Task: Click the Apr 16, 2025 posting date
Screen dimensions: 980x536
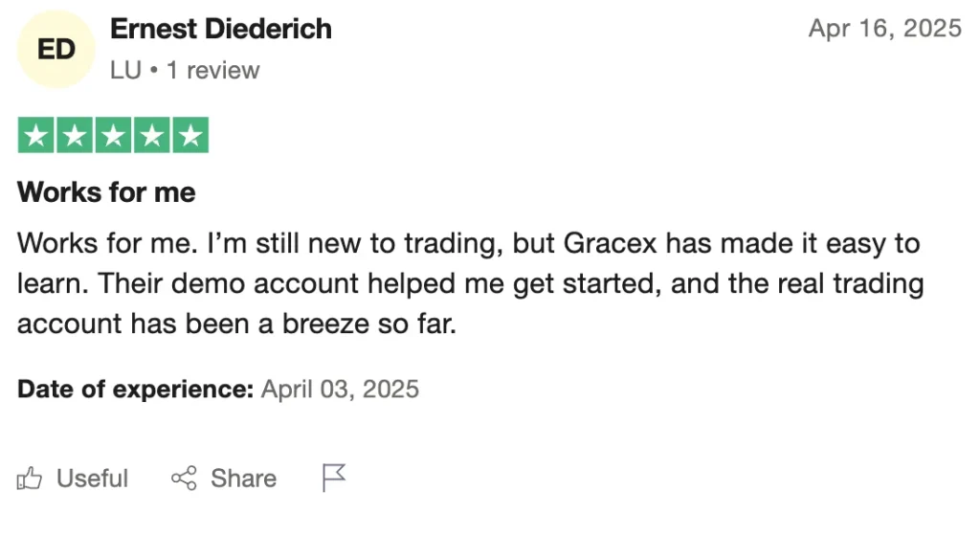Action: 884,28
